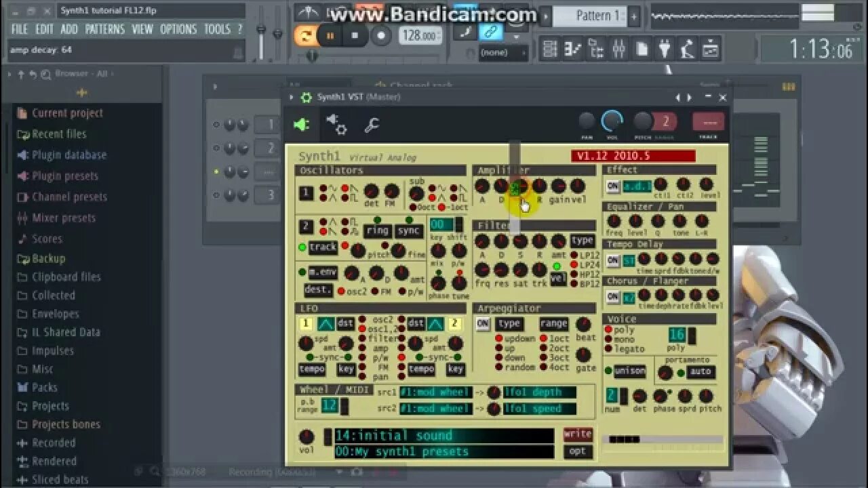Toggle the Arpeggiator ON button
This screenshot has height=488, width=868.
(483, 324)
